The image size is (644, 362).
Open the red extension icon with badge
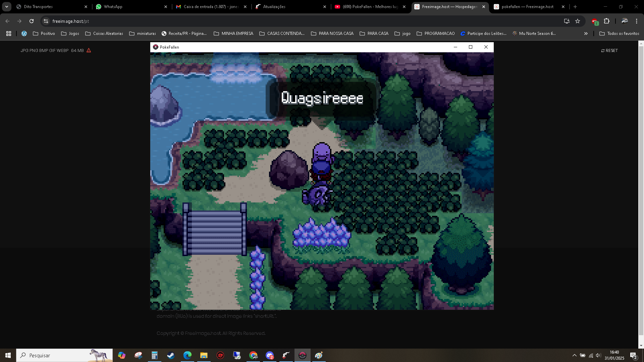[595, 21]
